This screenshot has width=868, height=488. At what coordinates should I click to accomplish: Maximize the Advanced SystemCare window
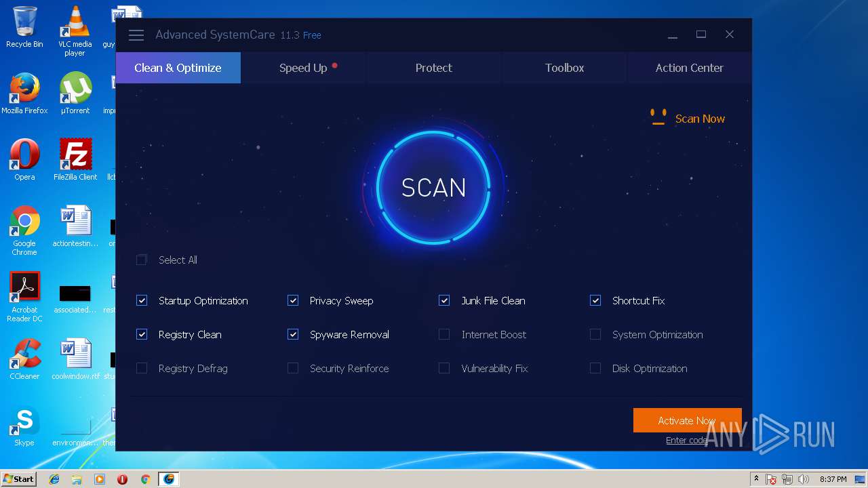pos(701,35)
